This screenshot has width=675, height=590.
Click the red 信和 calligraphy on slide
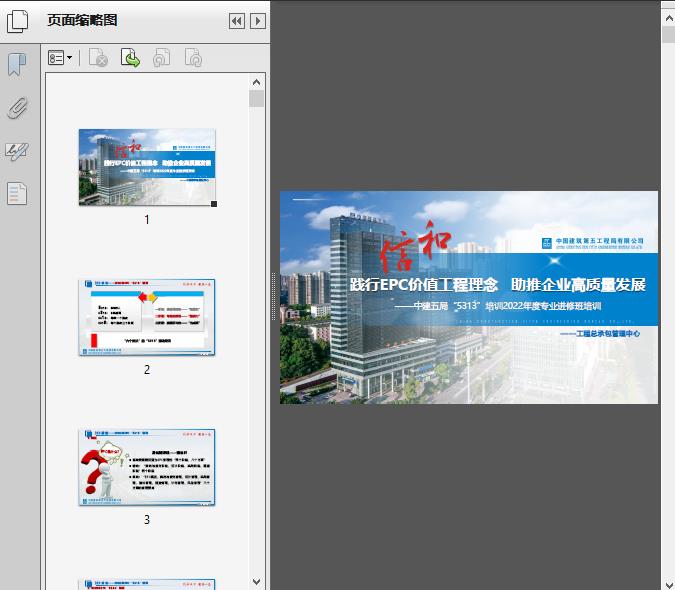coord(415,246)
